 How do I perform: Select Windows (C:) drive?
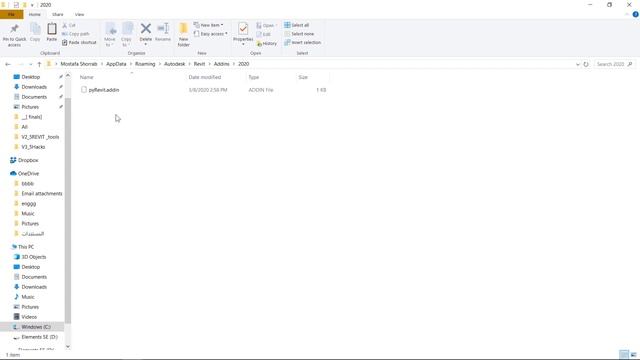pos(36,327)
